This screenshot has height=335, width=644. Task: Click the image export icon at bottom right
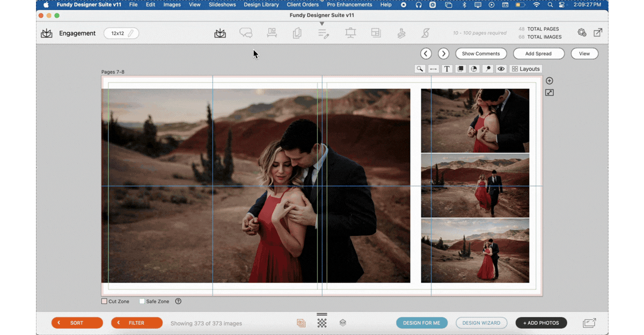[589, 323]
